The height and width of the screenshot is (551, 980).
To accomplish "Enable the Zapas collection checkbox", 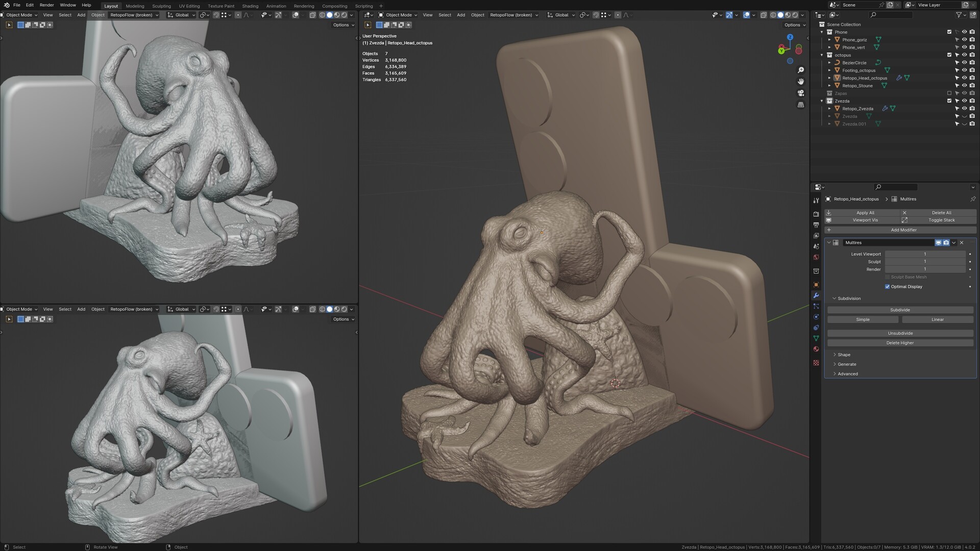I will (949, 93).
